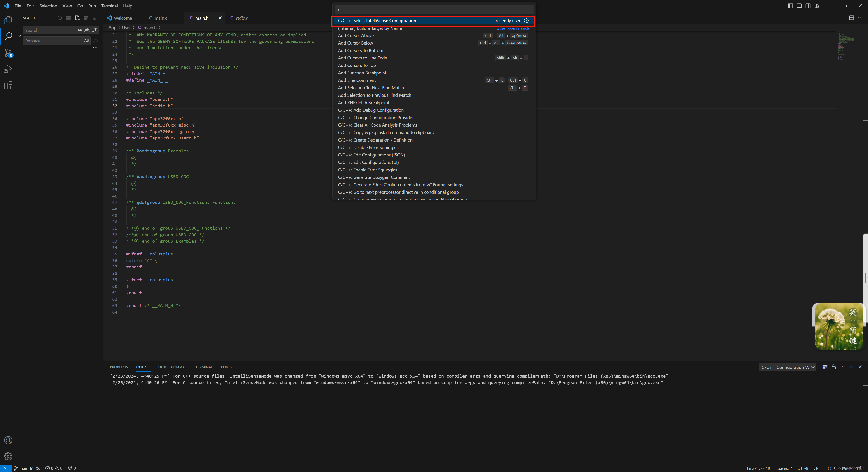Screen dimensions: 868x472
Task: Open the Extensions view
Action: pyautogui.click(x=8, y=85)
